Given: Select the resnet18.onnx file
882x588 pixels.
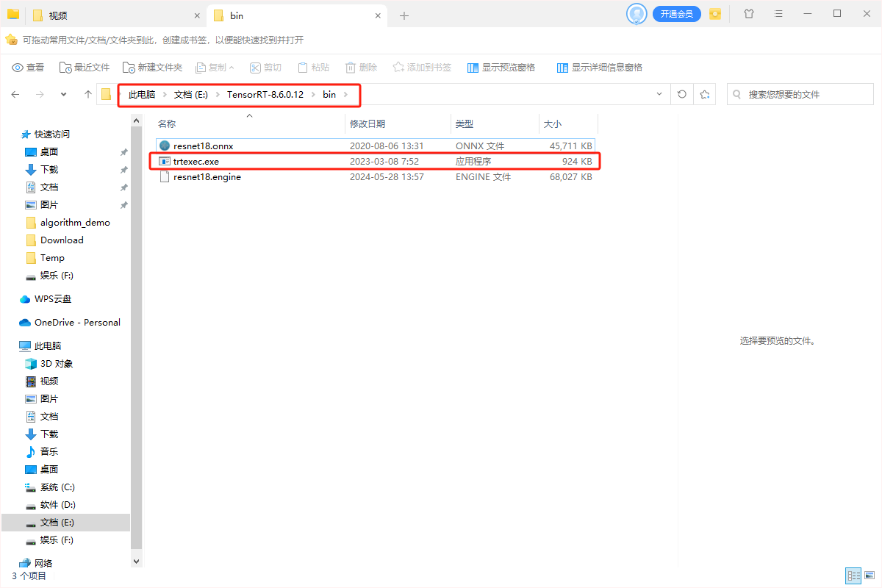Looking at the screenshot, I should 375,146.
